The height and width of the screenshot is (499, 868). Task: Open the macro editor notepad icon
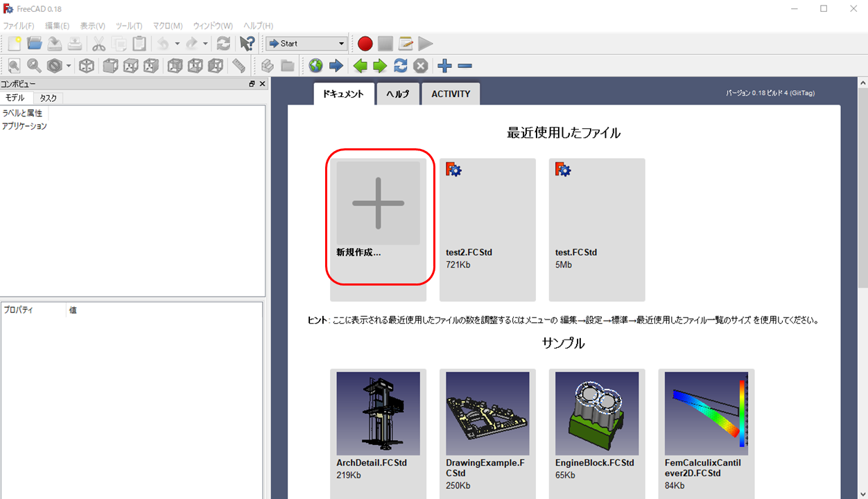406,44
